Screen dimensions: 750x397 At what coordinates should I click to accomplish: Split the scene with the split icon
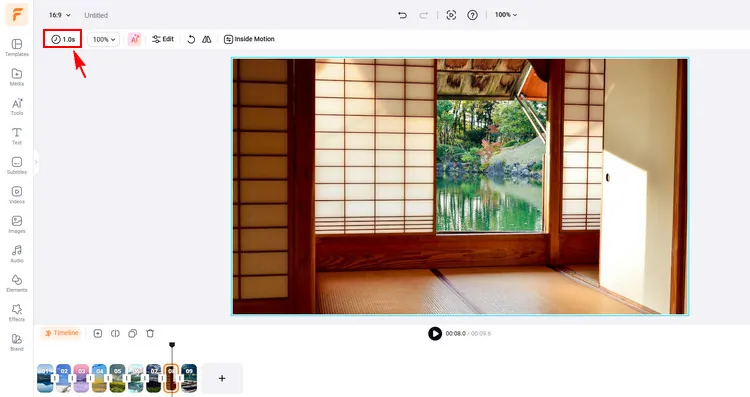(115, 333)
